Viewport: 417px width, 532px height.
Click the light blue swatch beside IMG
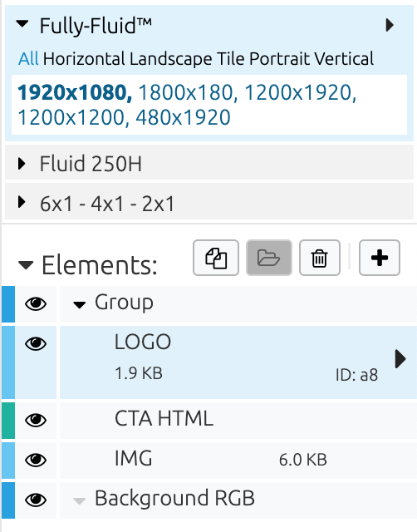coord(8,460)
